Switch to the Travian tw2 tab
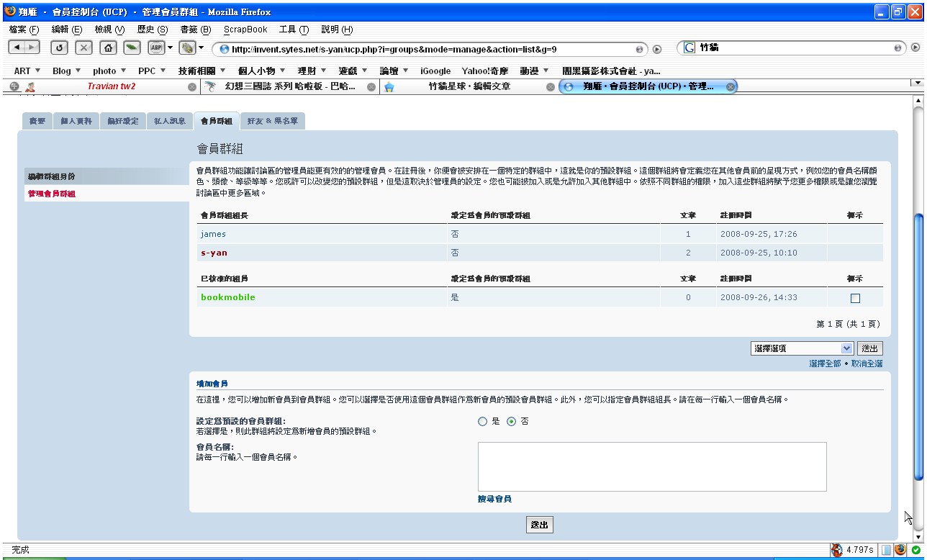927x560 pixels. (x=112, y=86)
